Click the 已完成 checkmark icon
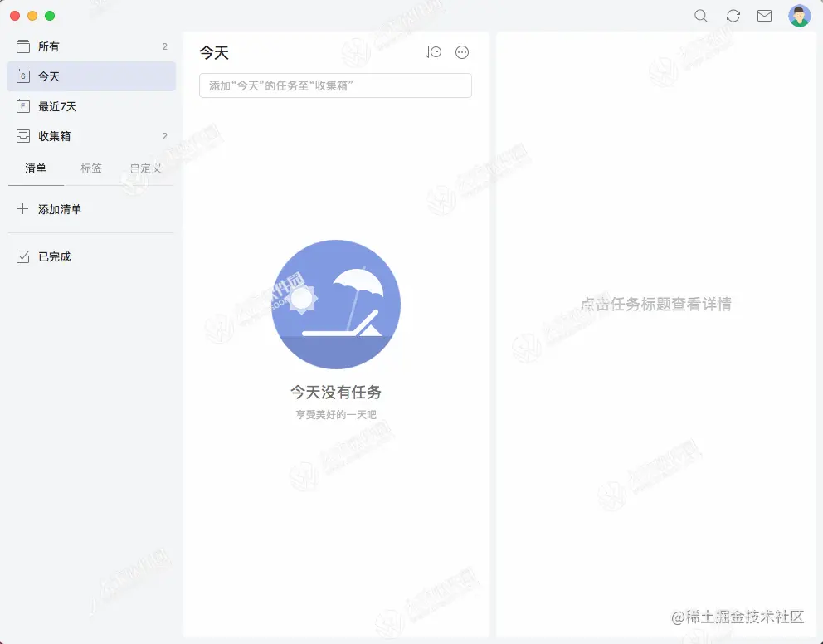The height and width of the screenshot is (644, 823). click(x=23, y=256)
